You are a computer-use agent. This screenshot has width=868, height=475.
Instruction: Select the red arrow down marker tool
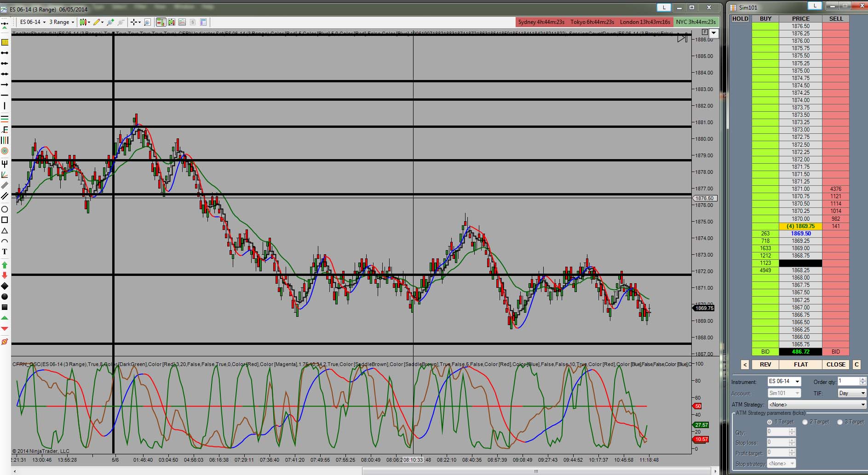pos(5,275)
